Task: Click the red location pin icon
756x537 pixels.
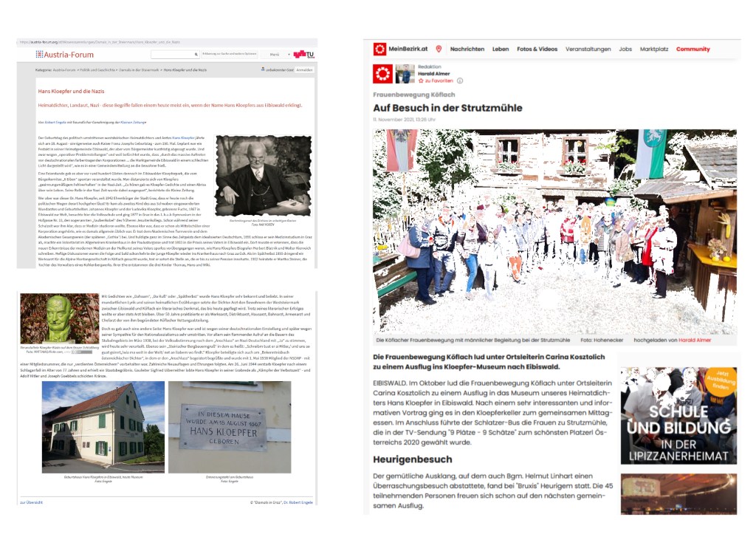Action: click(x=439, y=49)
